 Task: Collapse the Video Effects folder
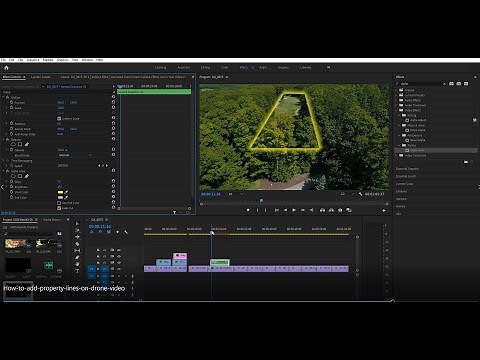(397, 110)
